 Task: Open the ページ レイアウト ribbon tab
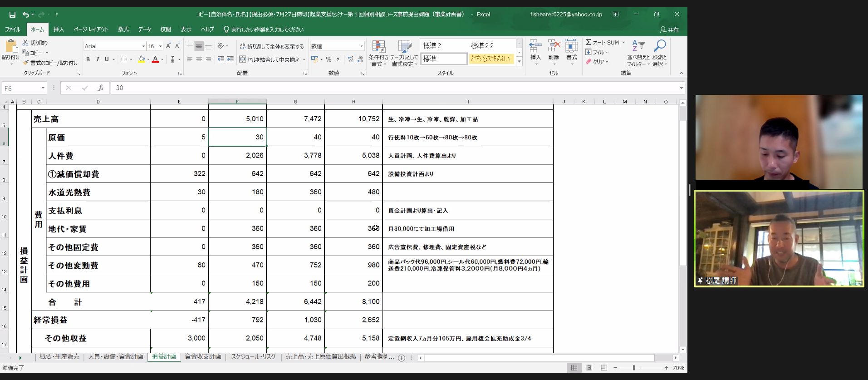coord(91,30)
